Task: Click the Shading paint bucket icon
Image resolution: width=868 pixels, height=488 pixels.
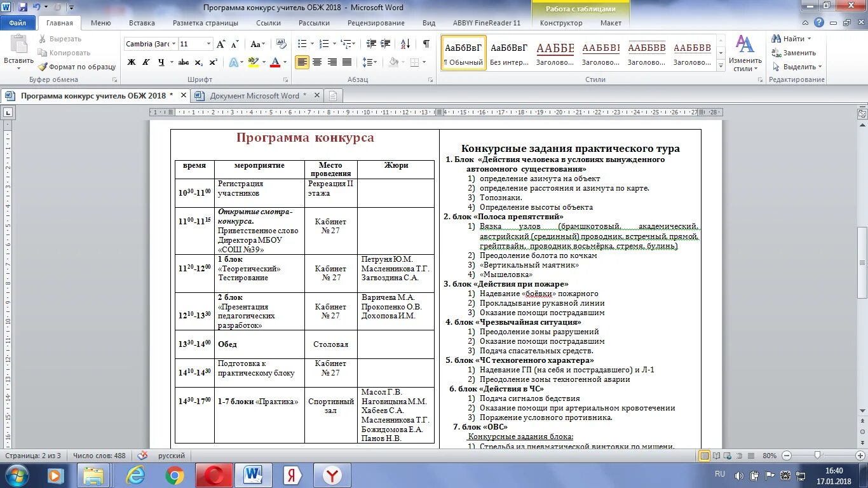Action: pos(393,62)
